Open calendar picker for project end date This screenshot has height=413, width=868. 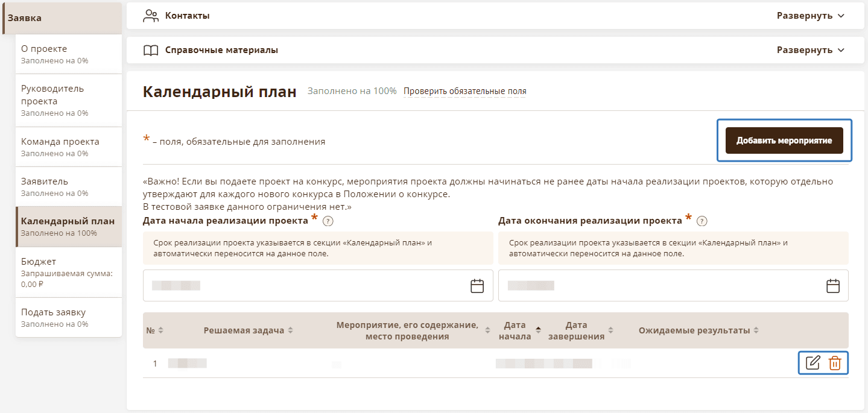833,286
